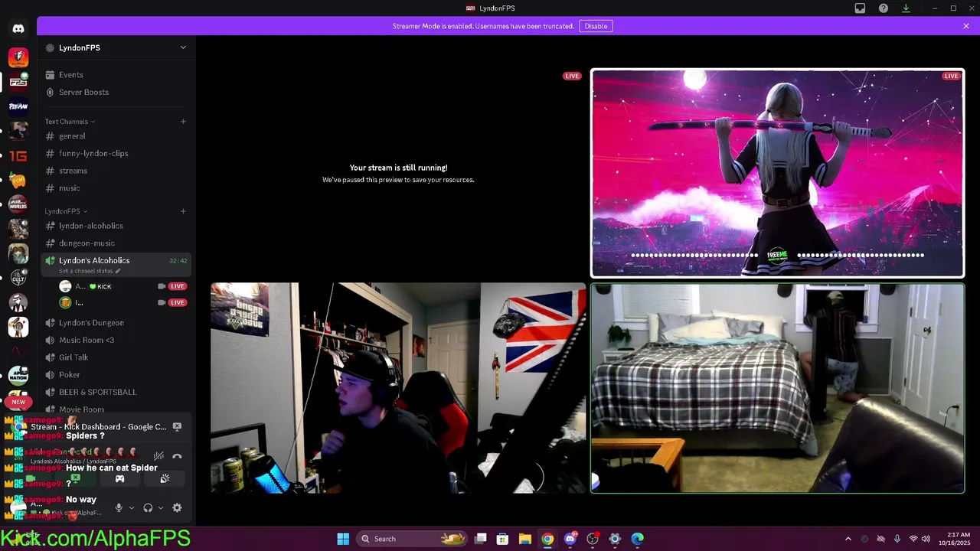This screenshot has width=980, height=551.
Task: Open the soundboard
Action: (x=165, y=479)
